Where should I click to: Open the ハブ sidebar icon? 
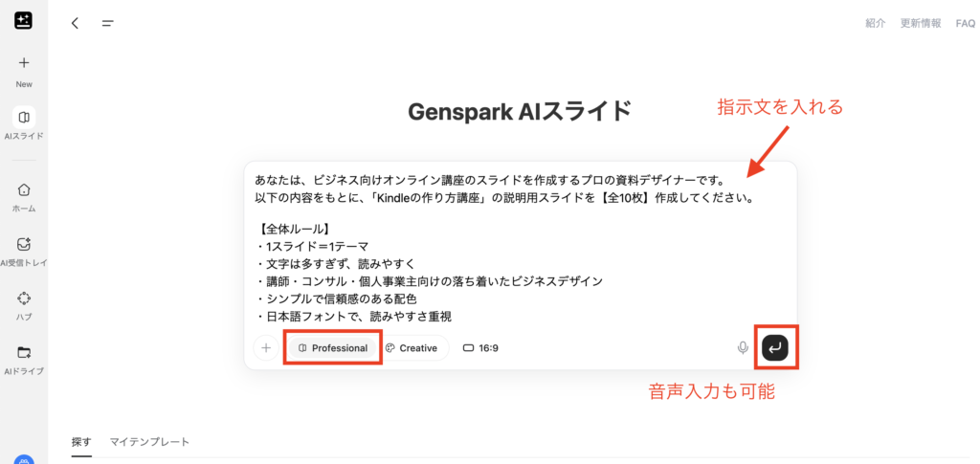coord(24,298)
